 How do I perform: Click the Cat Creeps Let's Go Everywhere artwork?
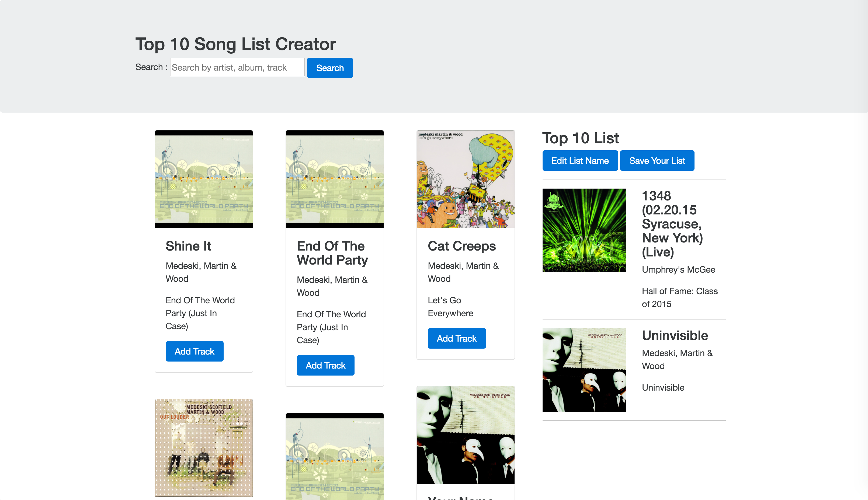pyautogui.click(x=466, y=179)
